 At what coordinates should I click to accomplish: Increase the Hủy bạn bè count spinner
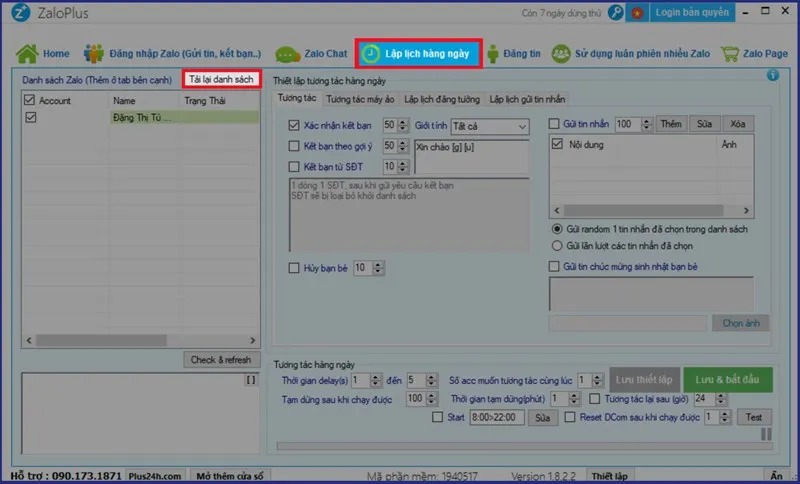point(380,264)
